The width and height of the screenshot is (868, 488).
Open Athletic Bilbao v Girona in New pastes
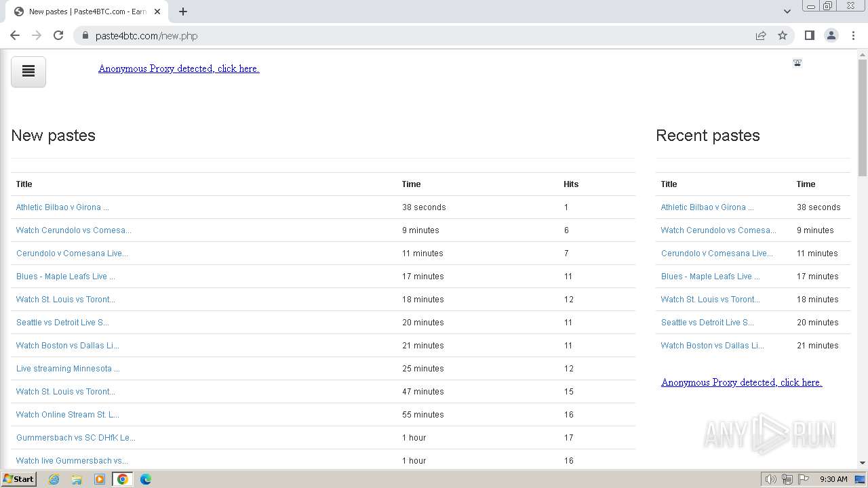coord(62,207)
